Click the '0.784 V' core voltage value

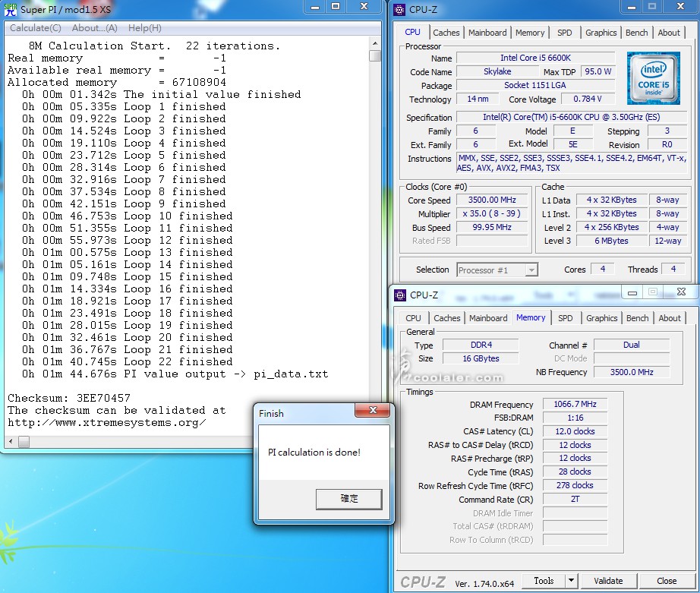click(588, 99)
